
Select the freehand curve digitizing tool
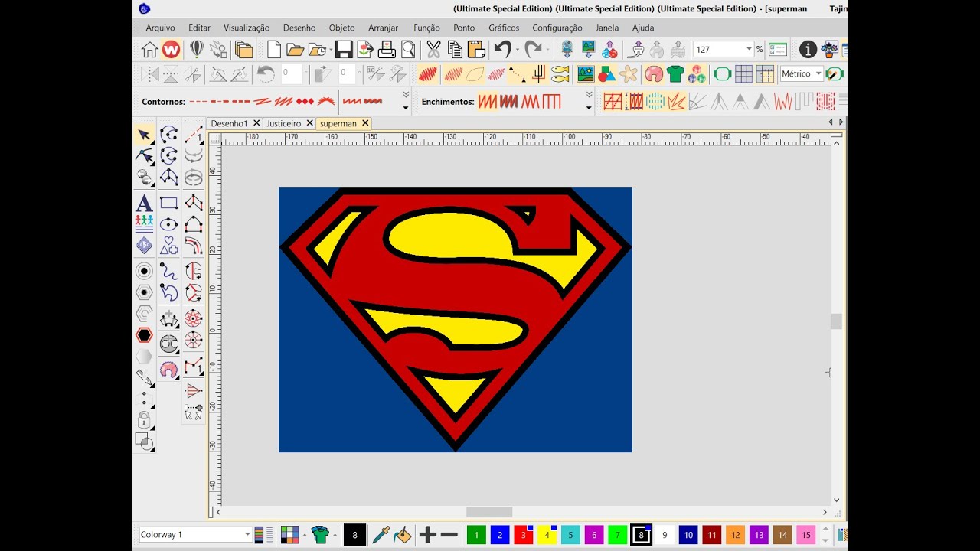(168, 270)
